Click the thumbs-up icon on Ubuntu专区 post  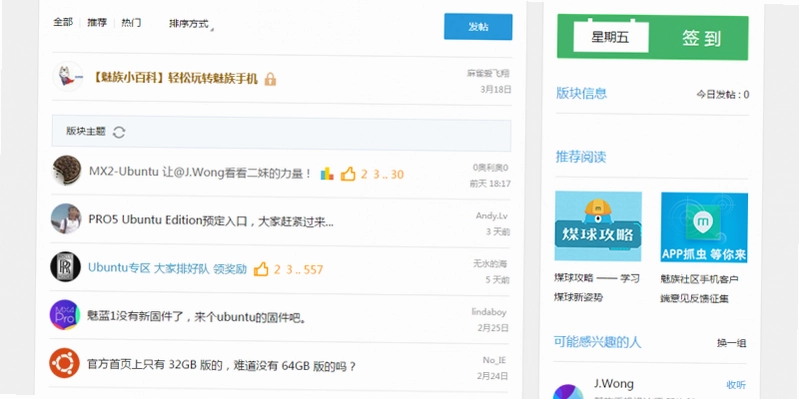261,269
